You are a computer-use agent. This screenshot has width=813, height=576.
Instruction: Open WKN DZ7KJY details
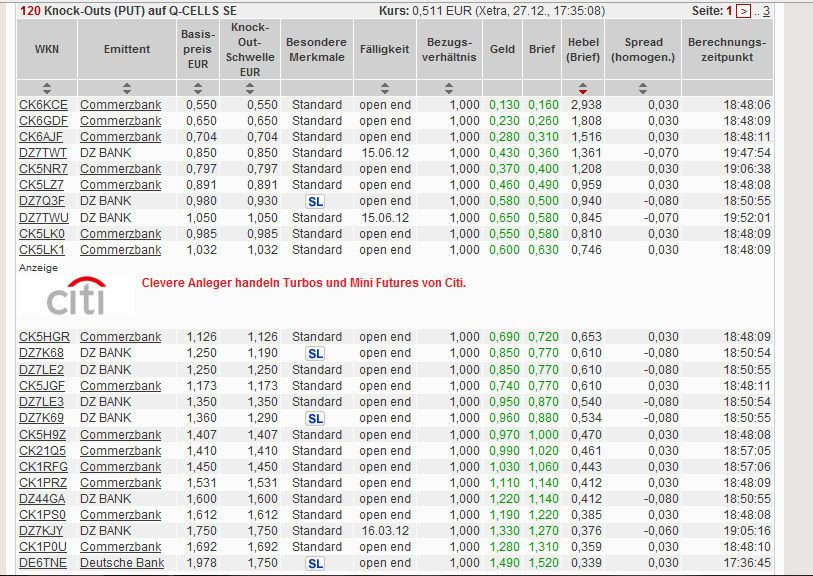coord(41,531)
